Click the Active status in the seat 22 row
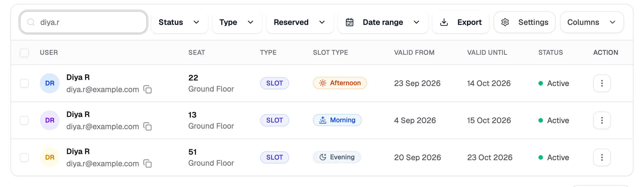Image resolution: width=644 pixels, height=187 pixels. (x=554, y=83)
